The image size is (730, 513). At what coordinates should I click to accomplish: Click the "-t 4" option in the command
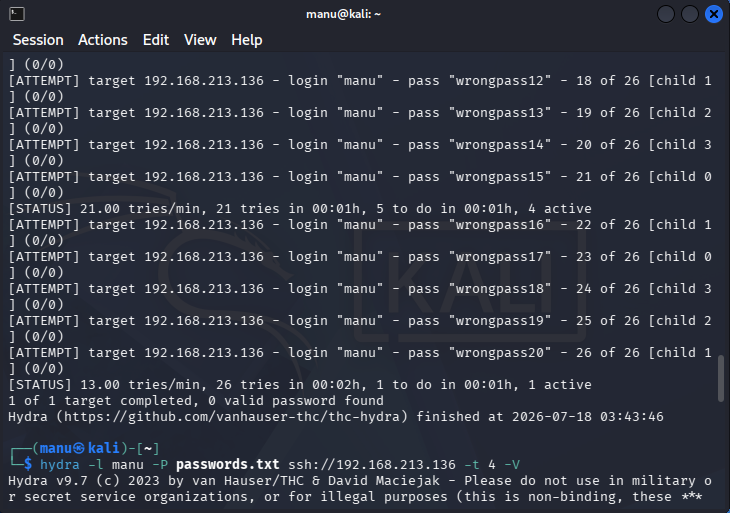479,465
